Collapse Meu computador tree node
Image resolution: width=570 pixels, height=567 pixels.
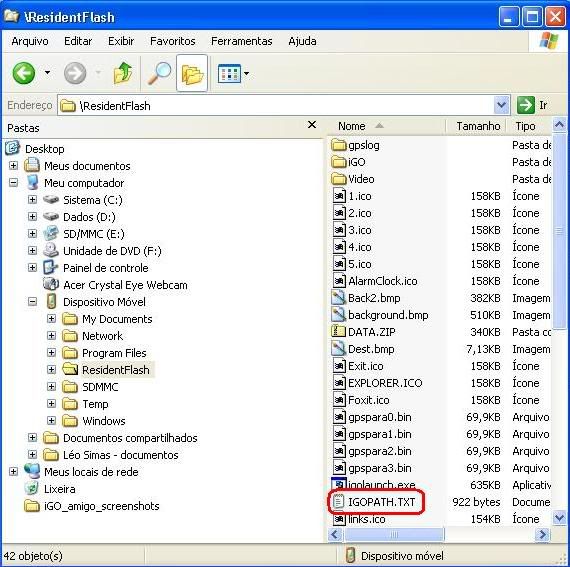(x=13, y=182)
